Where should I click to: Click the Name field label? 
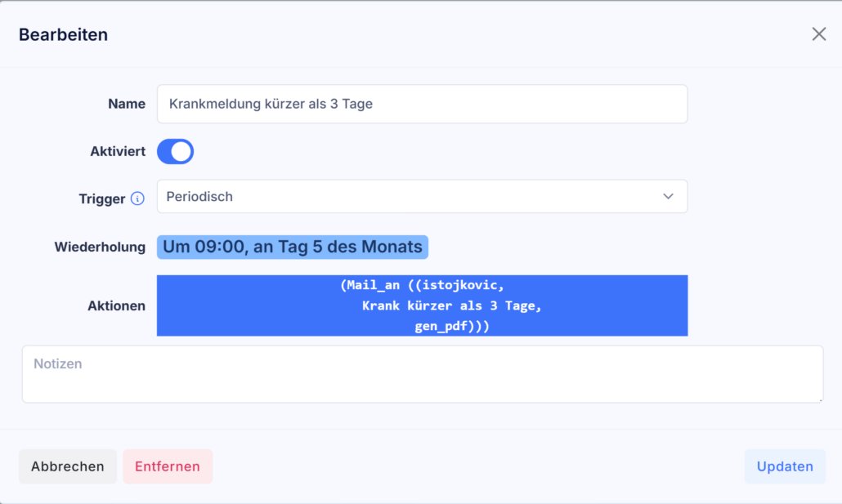coord(127,104)
